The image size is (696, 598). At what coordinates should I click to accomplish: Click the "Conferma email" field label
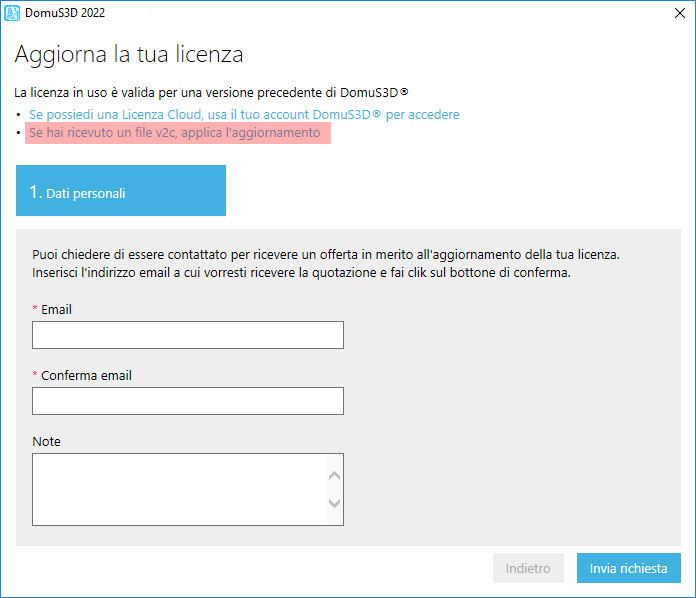[86, 376]
